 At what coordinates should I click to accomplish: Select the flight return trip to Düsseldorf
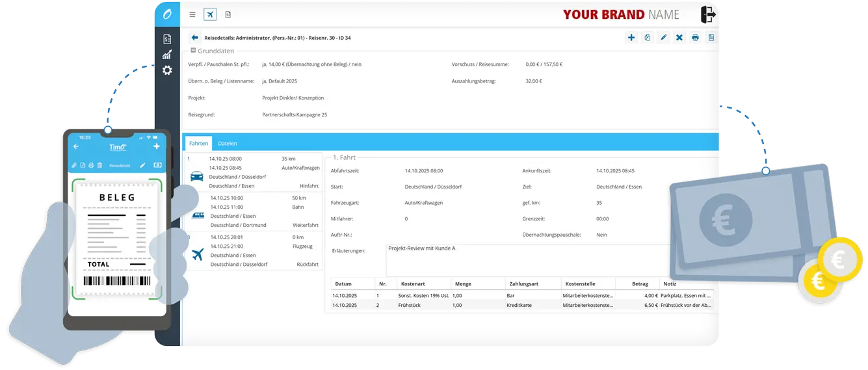(x=254, y=251)
